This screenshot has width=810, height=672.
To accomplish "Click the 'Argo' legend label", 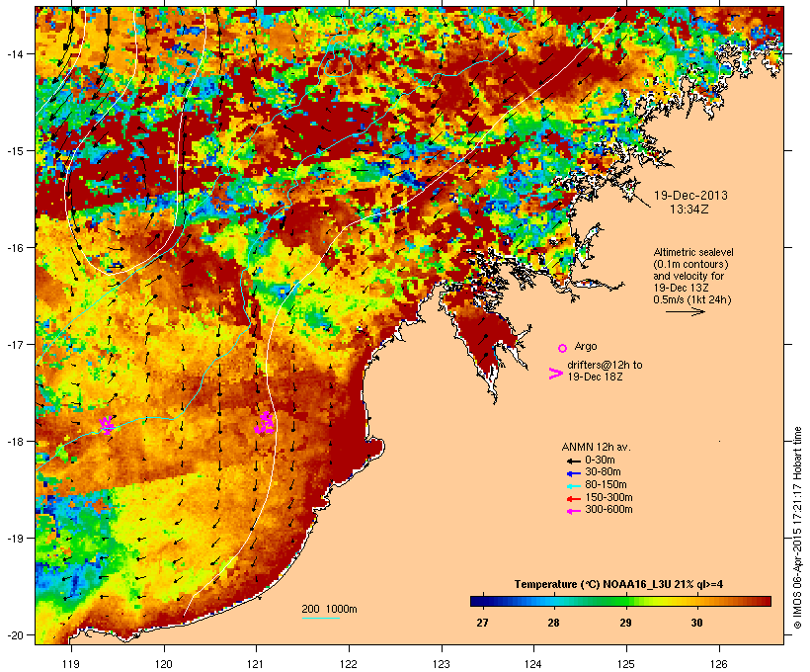I will pos(586,346).
